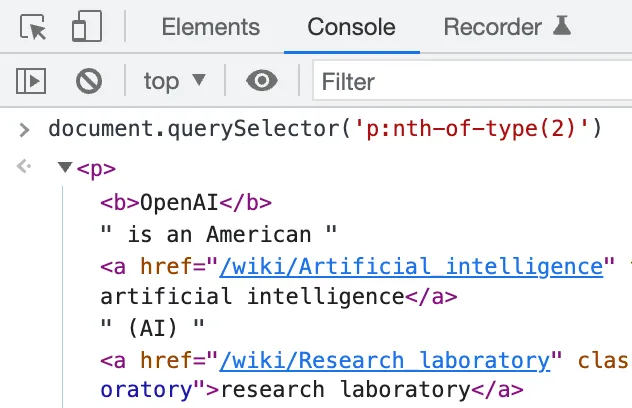Focus the console Filter input field
The width and height of the screenshot is (632, 408).
pos(472,81)
